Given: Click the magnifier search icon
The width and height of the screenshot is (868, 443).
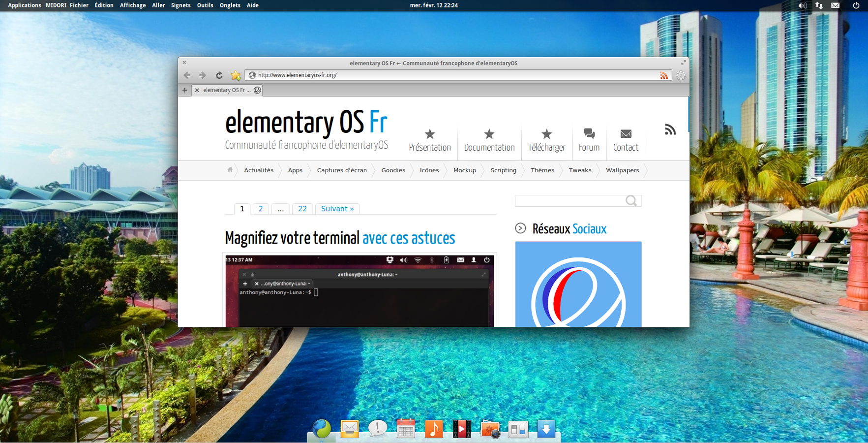Looking at the screenshot, I should point(631,201).
